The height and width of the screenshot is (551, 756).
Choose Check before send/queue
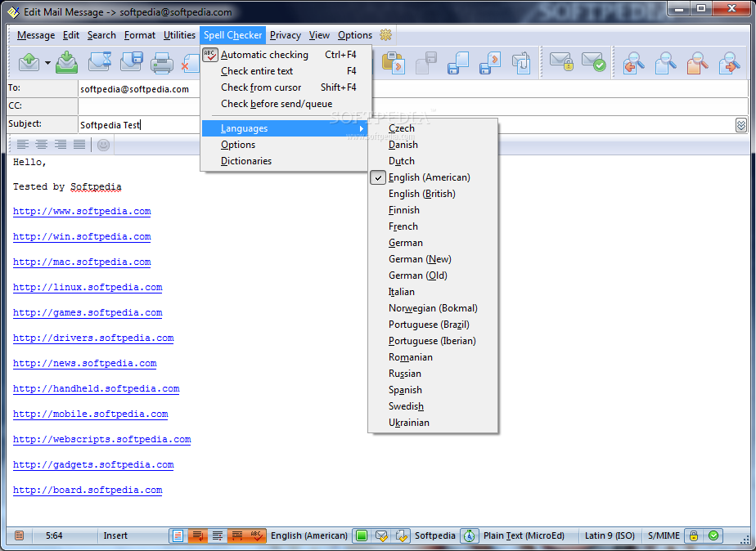[286, 104]
